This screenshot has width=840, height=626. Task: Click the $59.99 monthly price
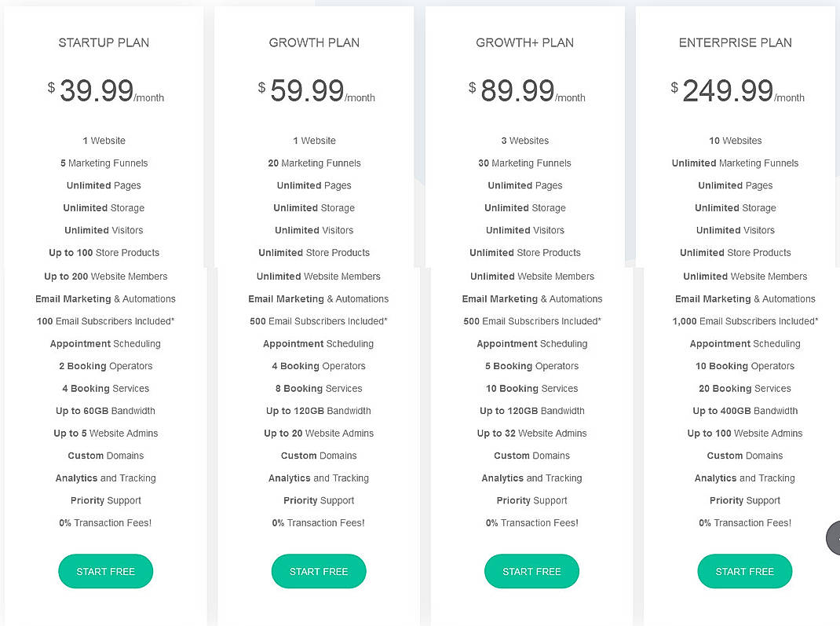click(314, 90)
